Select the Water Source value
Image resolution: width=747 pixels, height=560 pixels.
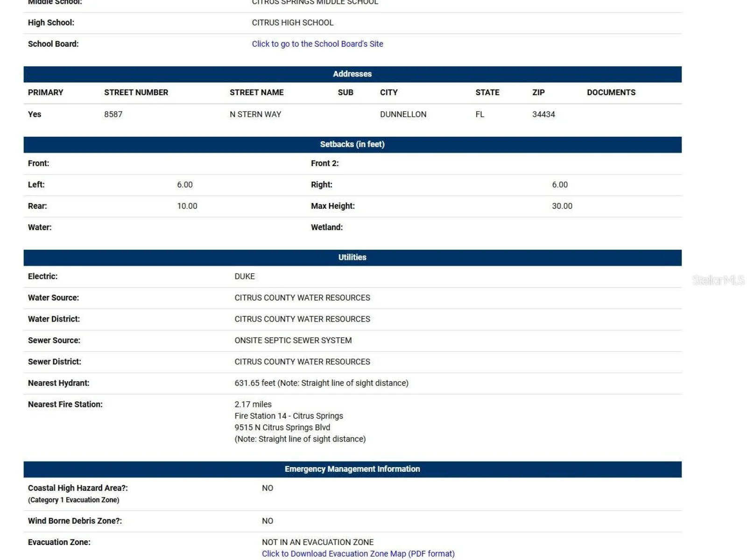point(302,298)
